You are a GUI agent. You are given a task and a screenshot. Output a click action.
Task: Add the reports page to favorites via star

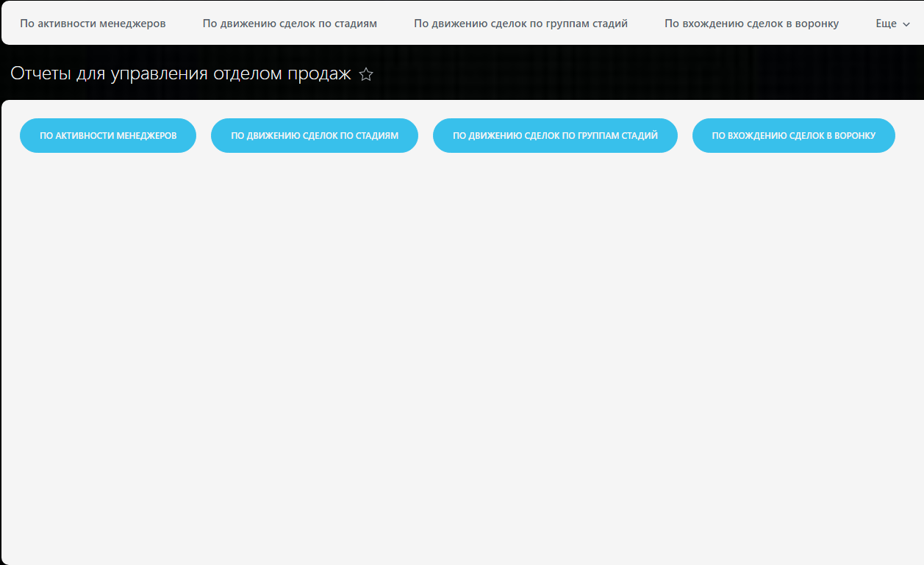coord(366,74)
